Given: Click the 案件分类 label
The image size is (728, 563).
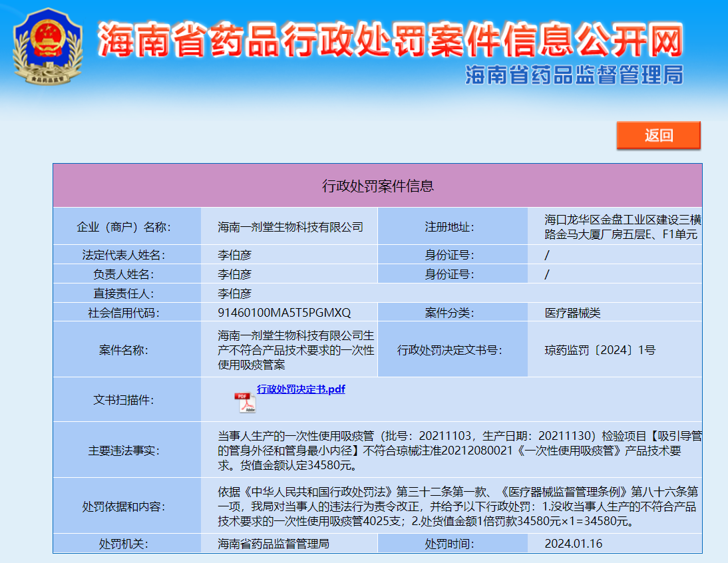Looking at the screenshot, I should (x=449, y=313).
